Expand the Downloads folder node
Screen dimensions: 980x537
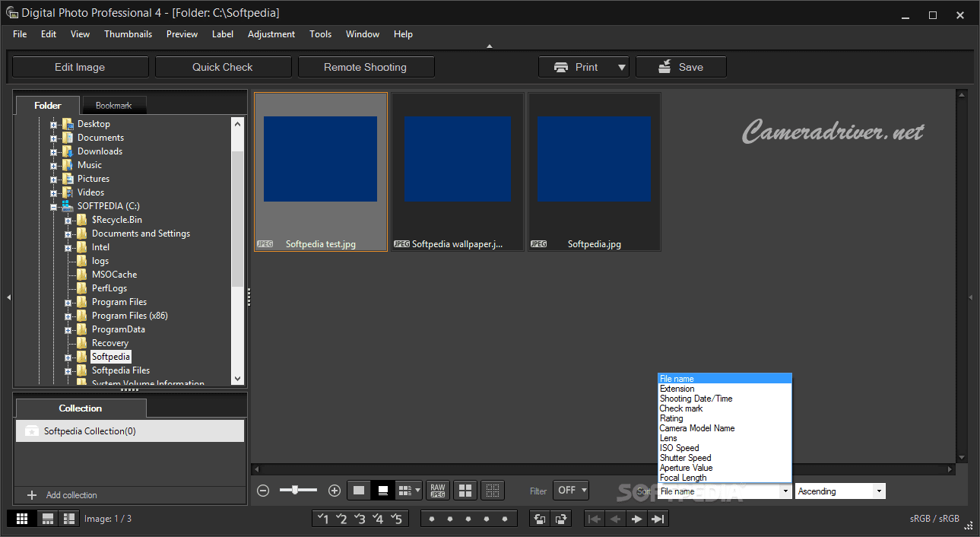(x=54, y=151)
